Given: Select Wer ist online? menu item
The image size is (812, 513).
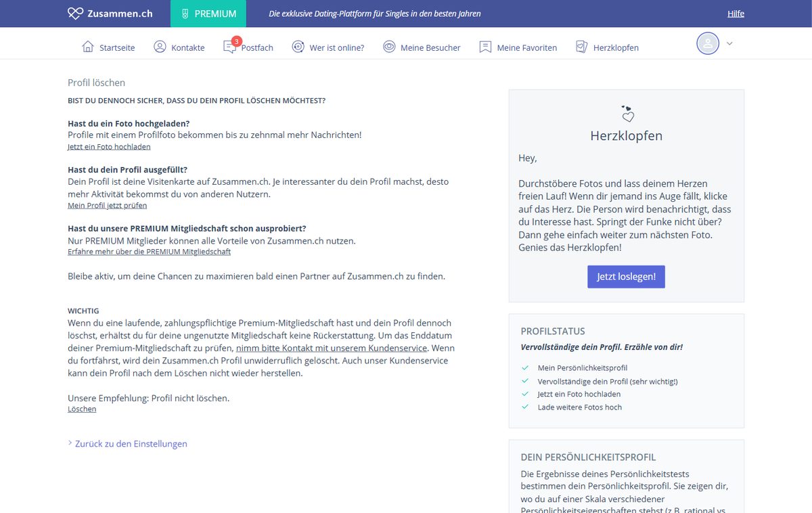Looking at the screenshot, I should (337, 47).
